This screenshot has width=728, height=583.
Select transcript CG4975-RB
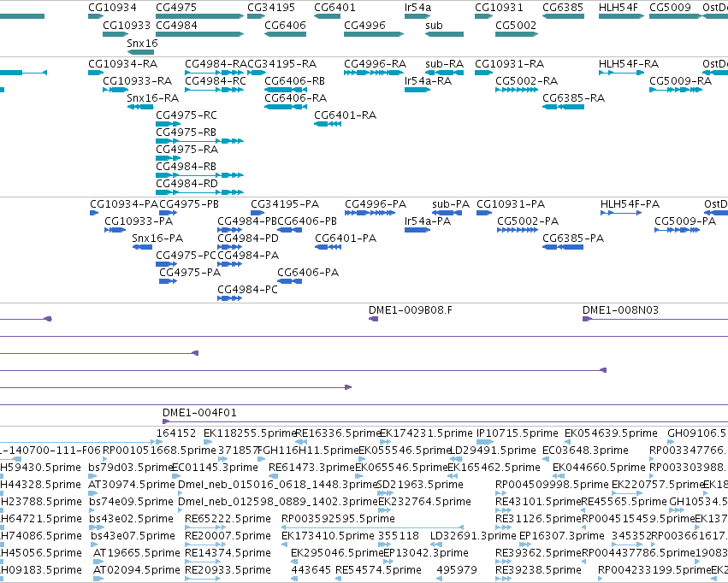pyautogui.click(x=186, y=132)
